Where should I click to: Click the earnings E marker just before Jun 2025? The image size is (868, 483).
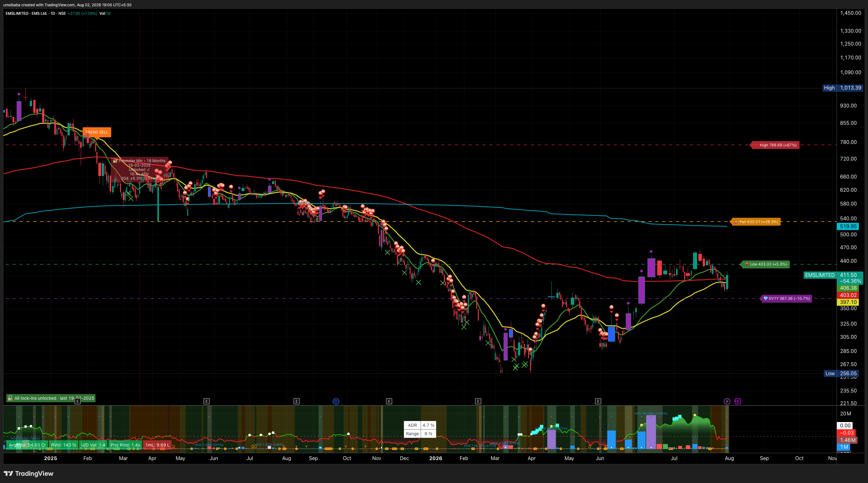(206, 401)
